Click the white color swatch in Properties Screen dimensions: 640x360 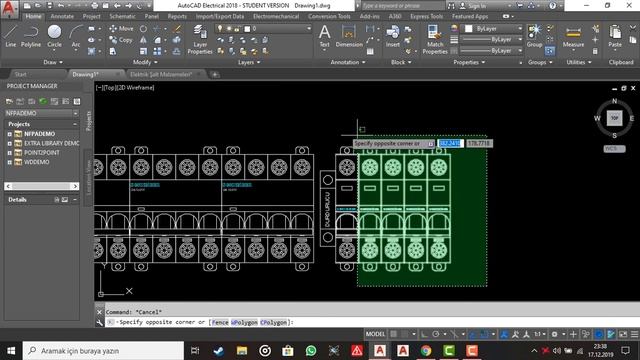[469, 29]
